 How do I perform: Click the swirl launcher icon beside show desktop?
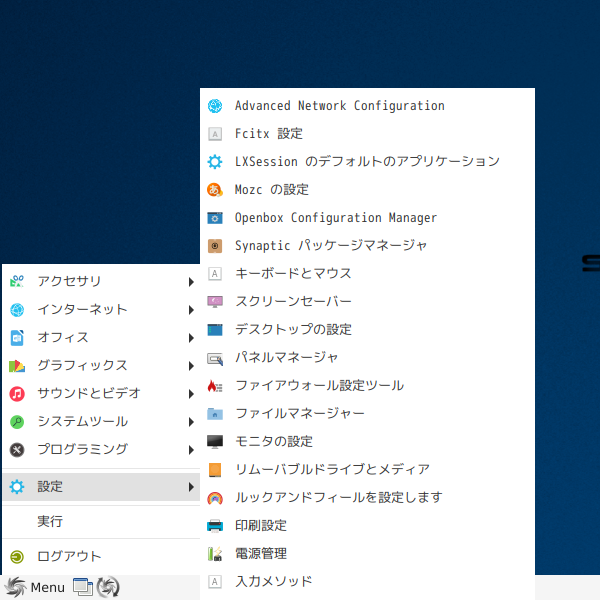pos(108,587)
